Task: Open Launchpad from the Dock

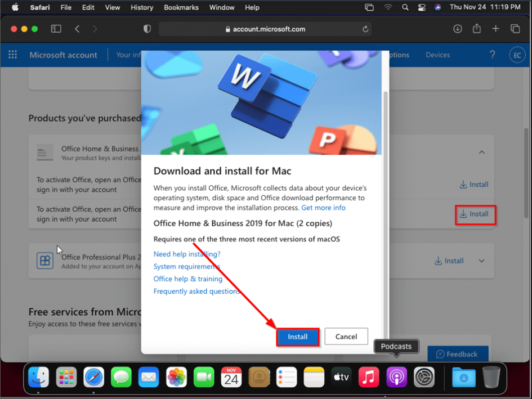Action: point(66,377)
